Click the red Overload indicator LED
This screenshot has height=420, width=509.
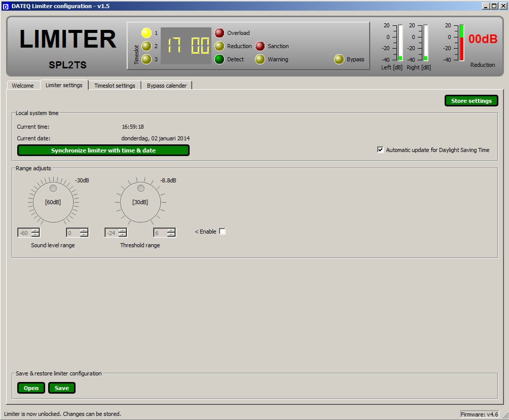[220, 33]
